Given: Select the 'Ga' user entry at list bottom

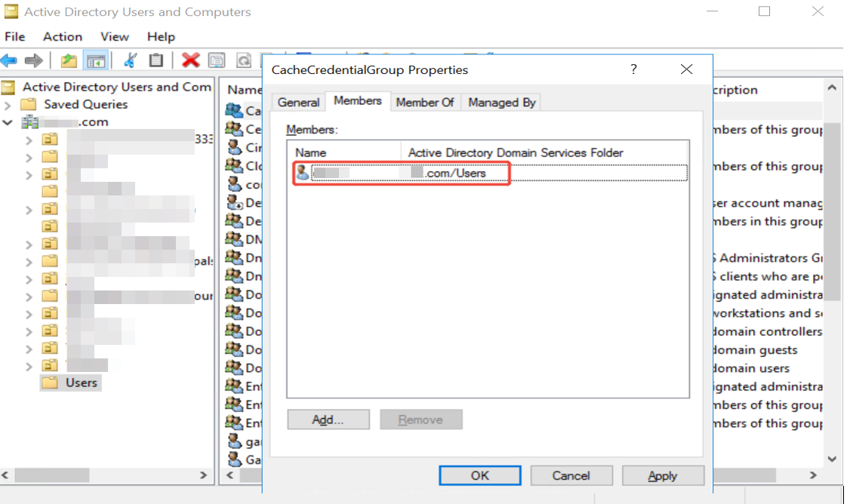Looking at the screenshot, I should pyautogui.click(x=245, y=459).
